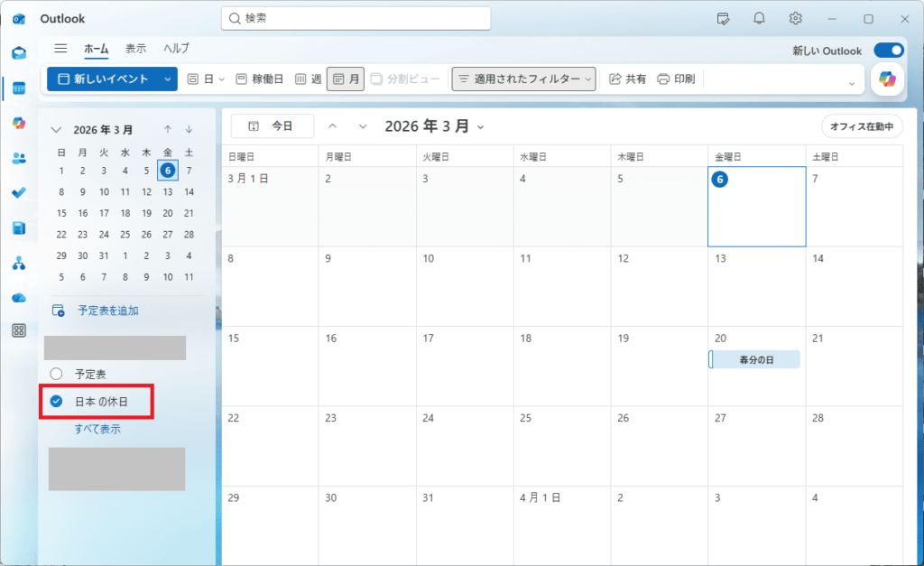Click inside the 検索 search field
Viewport: 924px width, 566px height.
(x=356, y=18)
